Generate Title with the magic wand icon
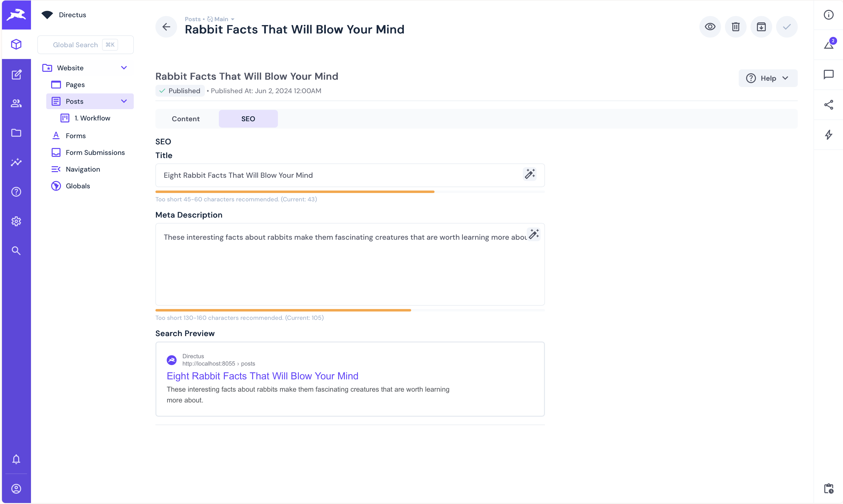This screenshot has width=843, height=504. [530, 174]
